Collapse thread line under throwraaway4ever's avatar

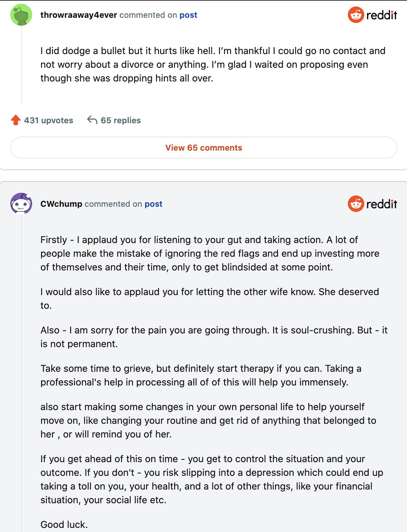point(22,65)
